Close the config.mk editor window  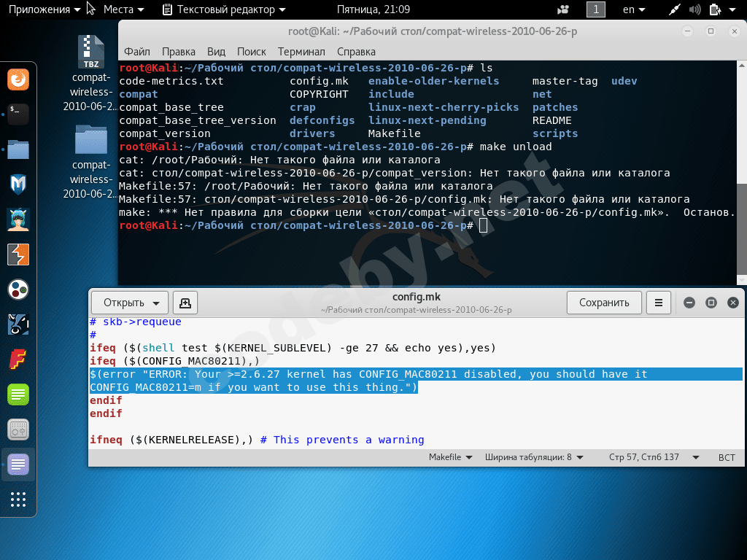coord(733,303)
